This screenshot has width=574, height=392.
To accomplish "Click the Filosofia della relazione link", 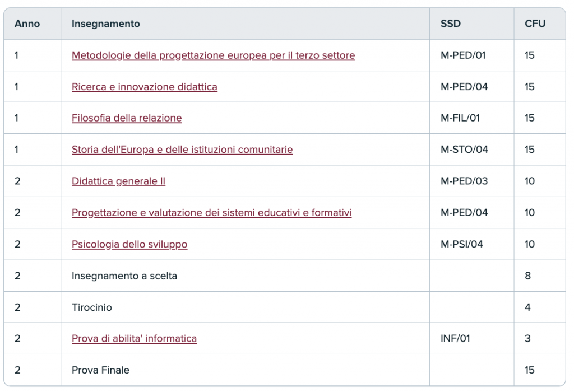I will coord(127,118).
